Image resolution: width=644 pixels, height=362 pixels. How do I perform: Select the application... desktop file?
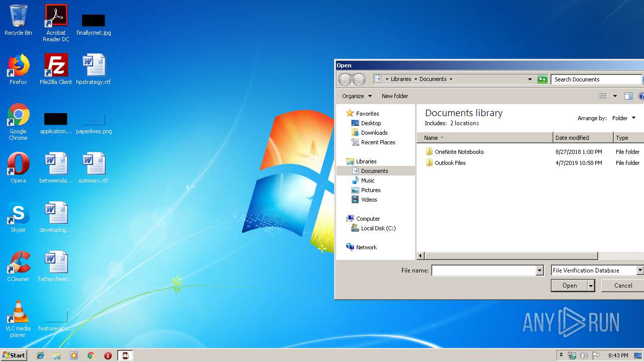[x=56, y=123]
